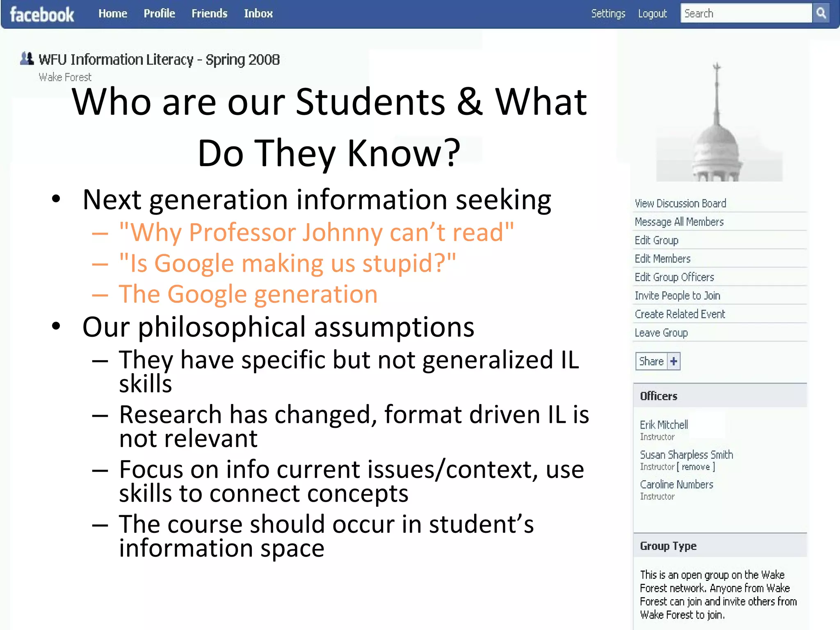The width and height of the screenshot is (840, 630).
Task: Open Edit Group Officers link
Action: (674, 277)
